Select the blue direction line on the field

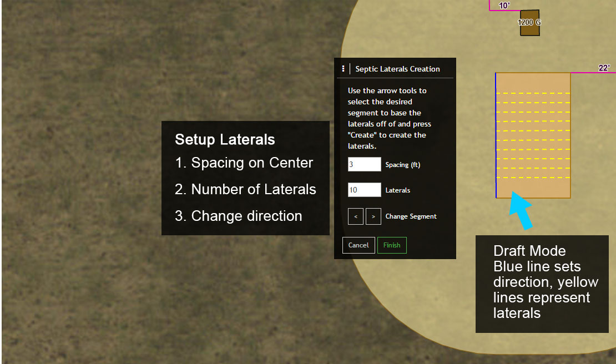(496, 135)
